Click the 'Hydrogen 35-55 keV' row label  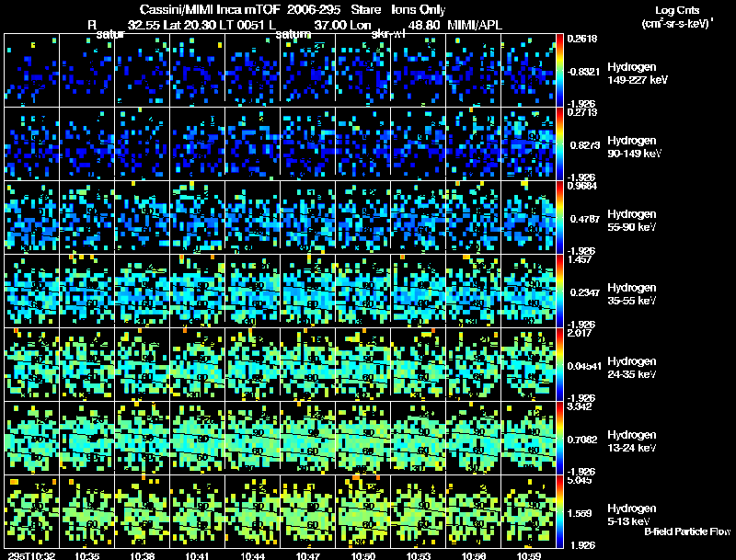tap(631, 294)
